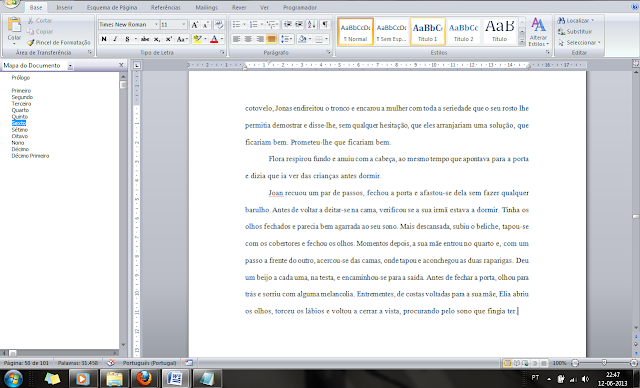Viewport: 640px width, 388px height.
Task: Click the Copiar command
Action: tap(40, 31)
